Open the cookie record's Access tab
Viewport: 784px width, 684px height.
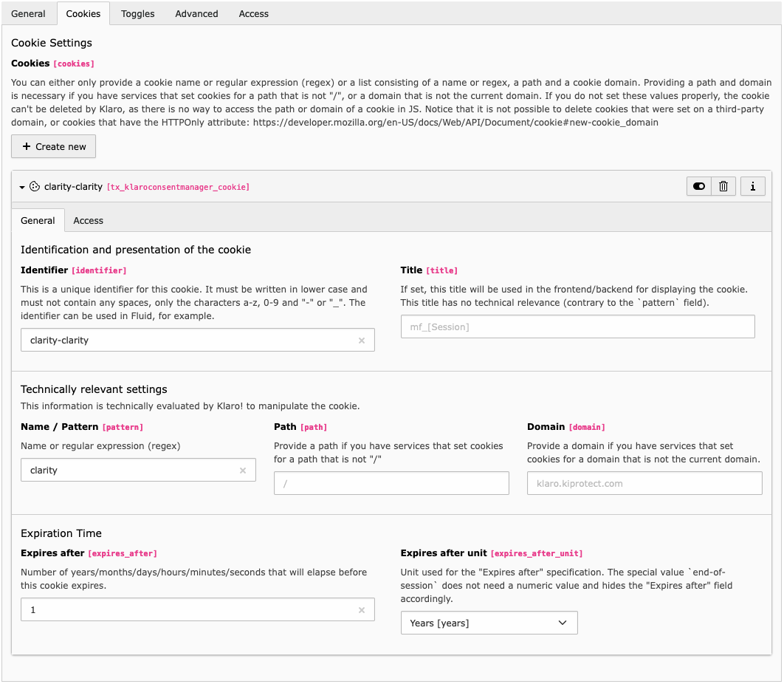click(x=88, y=221)
